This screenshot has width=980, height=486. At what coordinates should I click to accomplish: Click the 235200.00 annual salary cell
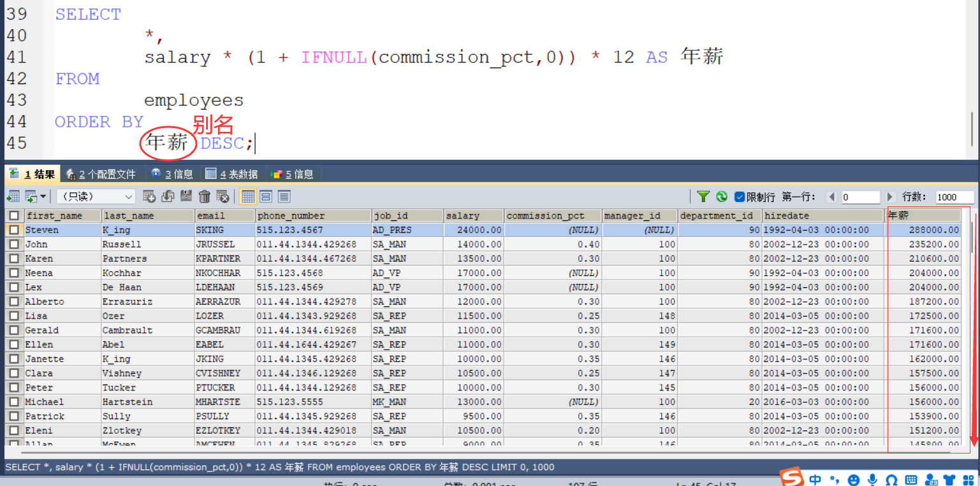pyautogui.click(x=923, y=244)
